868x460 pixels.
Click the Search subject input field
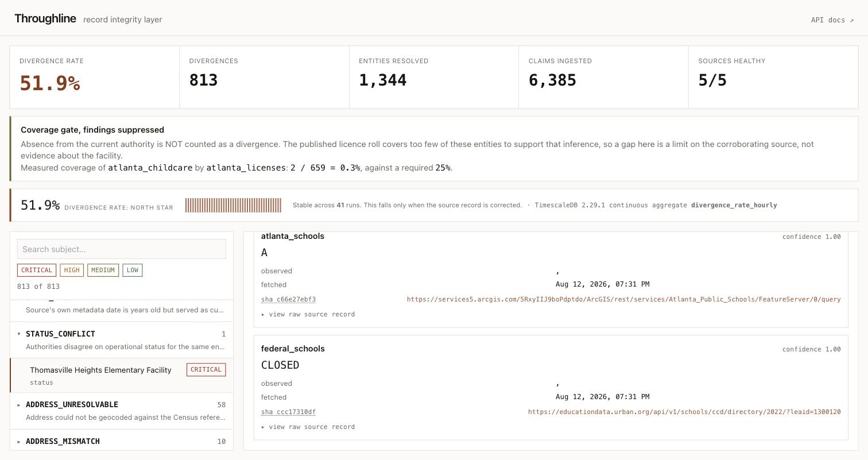pyautogui.click(x=122, y=249)
